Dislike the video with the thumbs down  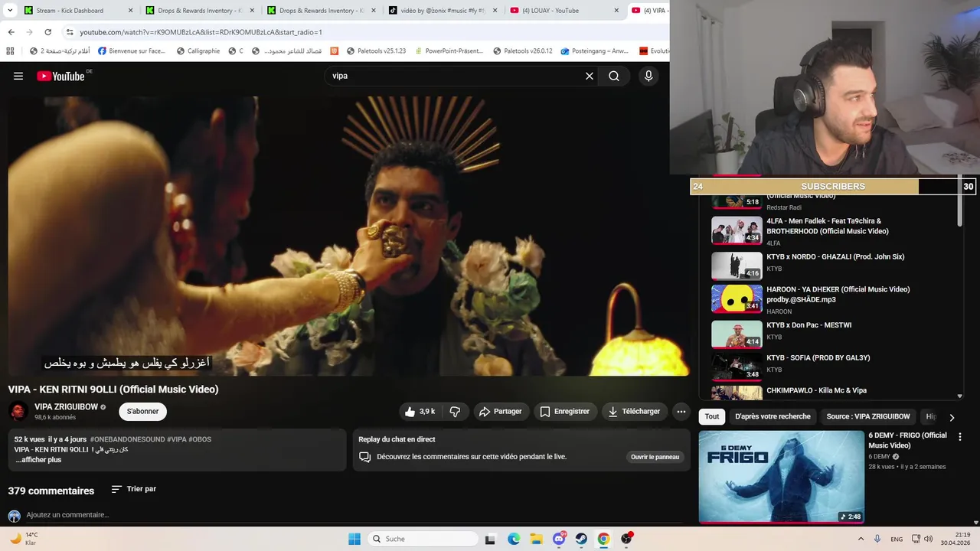(x=455, y=412)
